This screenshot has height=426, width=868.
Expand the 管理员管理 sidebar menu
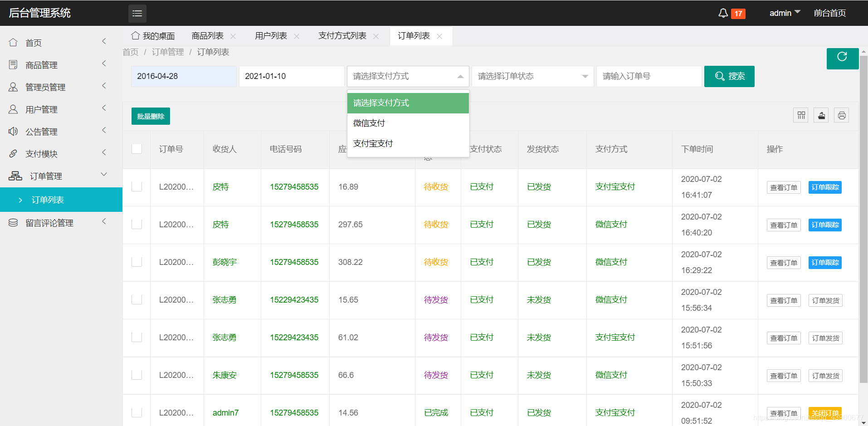[x=104, y=86]
